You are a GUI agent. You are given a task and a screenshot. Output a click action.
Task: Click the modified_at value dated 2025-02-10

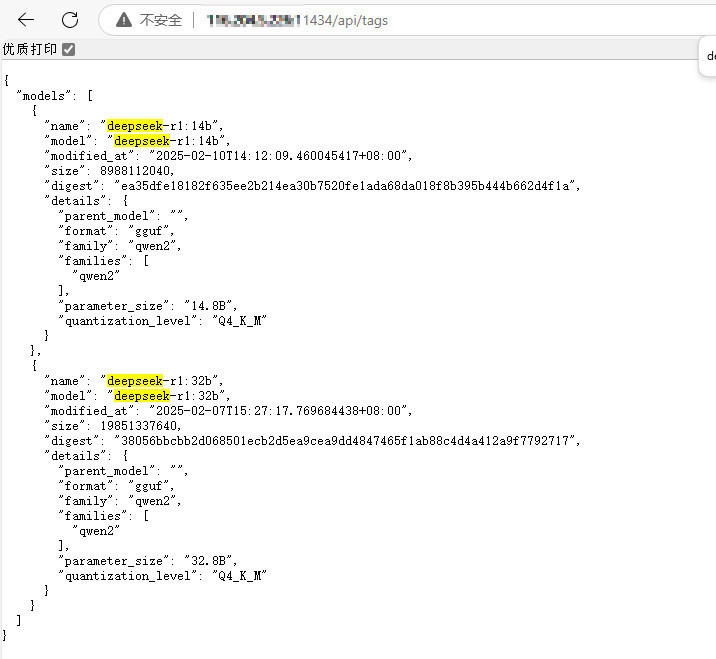pos(280,155)
